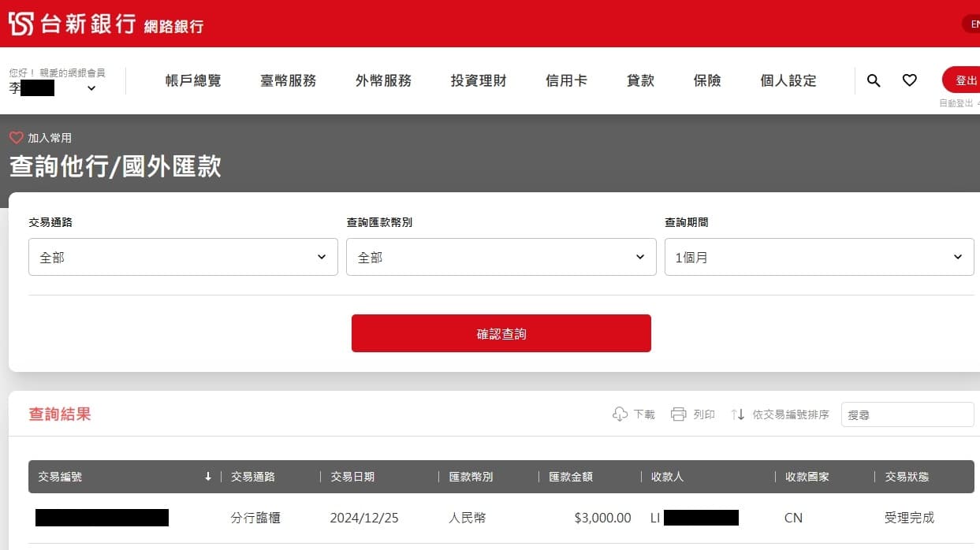
Task: Click the 列印 printer icon
Action: click(679, 414)
